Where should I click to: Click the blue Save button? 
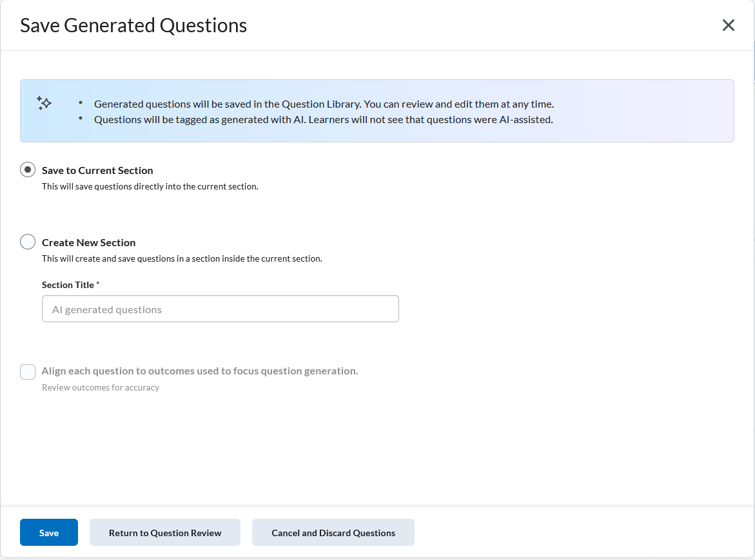pyautogui.click(x=48, y=532)
